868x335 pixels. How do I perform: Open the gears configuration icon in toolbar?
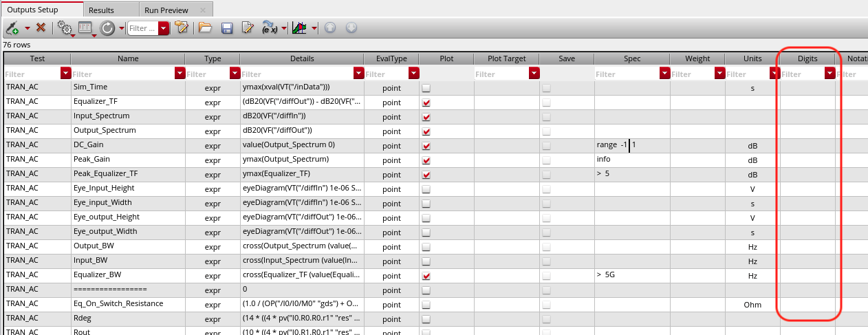click(65, 28)
